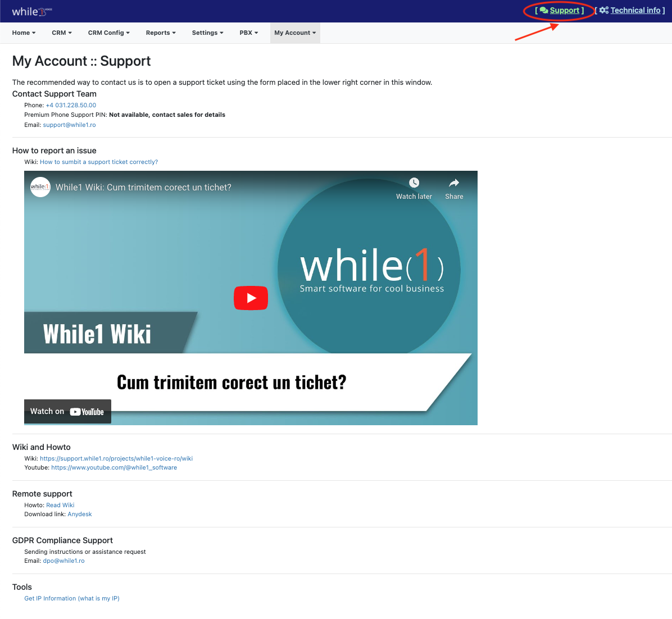Viewport: 672px width, 619px height.
Task: Open the My Account menu
Action: (295, 33)
